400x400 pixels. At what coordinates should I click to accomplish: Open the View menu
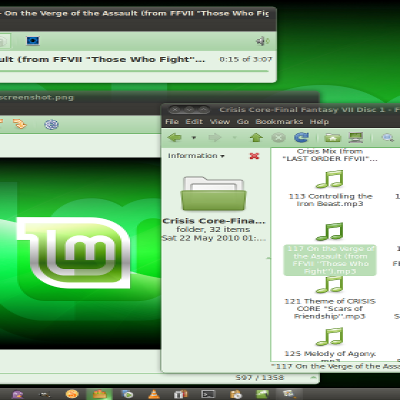point(220,122)
